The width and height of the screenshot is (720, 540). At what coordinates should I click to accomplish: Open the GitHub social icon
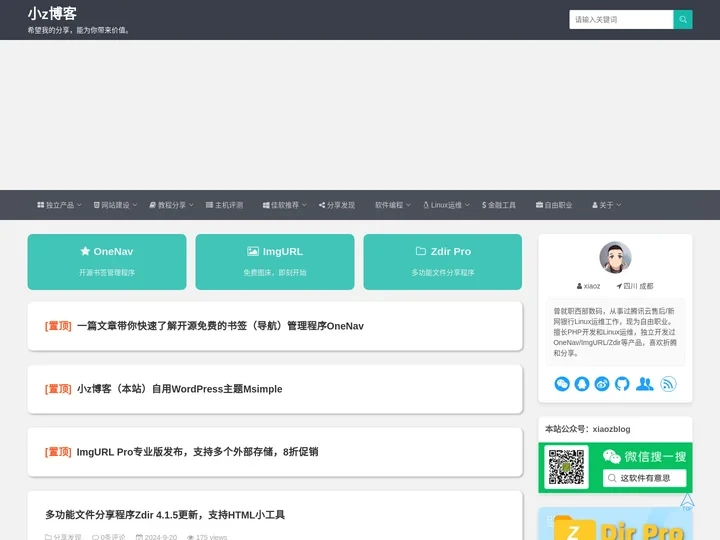tap(622, 384)
